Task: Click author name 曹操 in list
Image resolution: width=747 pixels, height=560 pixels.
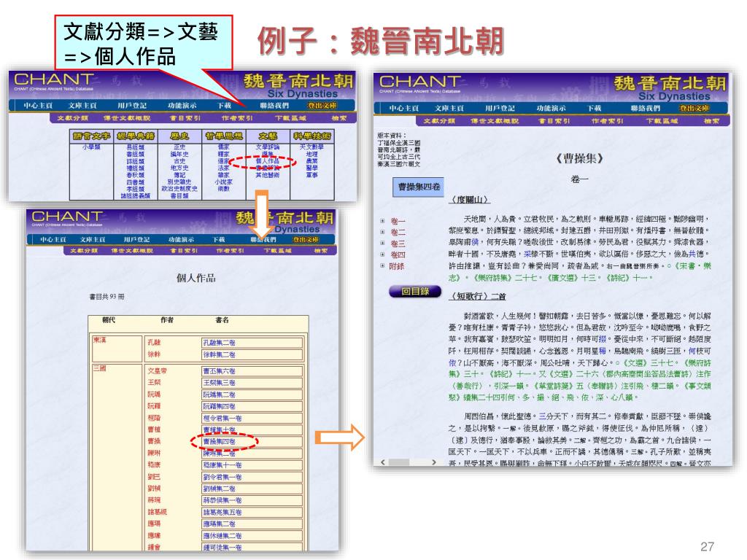Action: (x=154, y=441)
